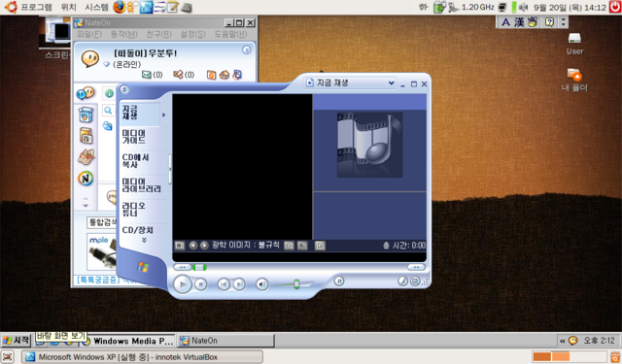Select the previous visualization arrow
622x364 pixels.
(x=192, y=246)
